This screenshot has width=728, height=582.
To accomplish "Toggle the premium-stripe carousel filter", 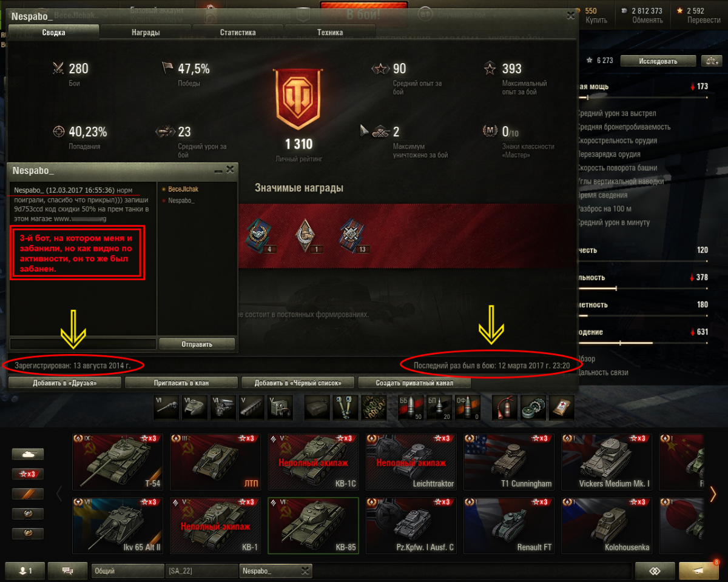I will 28,493.
